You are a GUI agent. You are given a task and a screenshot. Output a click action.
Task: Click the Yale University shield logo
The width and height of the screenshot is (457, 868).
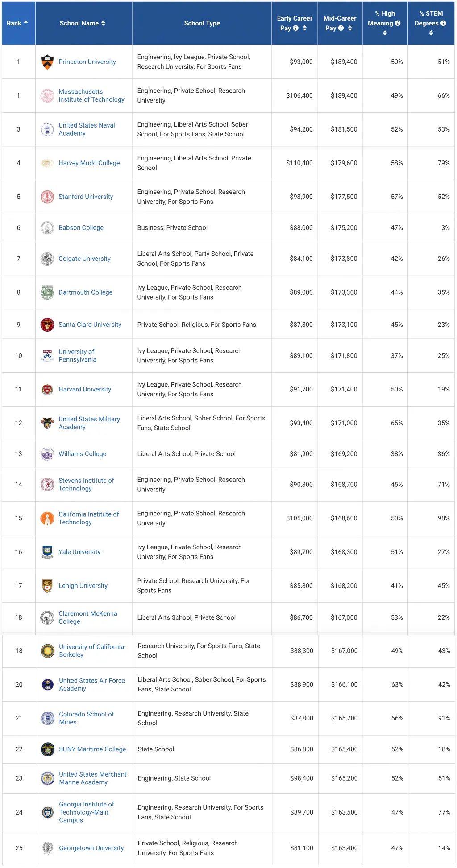click(47, 552)
